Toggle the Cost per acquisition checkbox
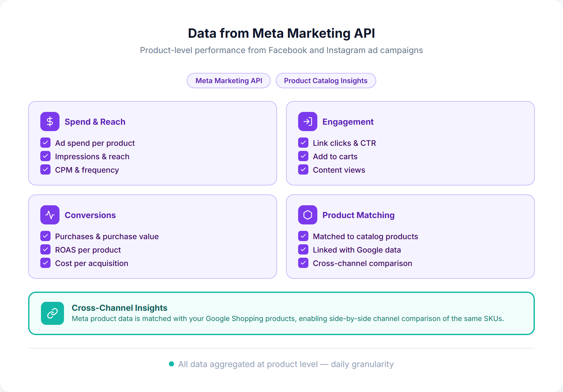Image resolution: width=563 pixels, height=392 pixels. [45, 263]
